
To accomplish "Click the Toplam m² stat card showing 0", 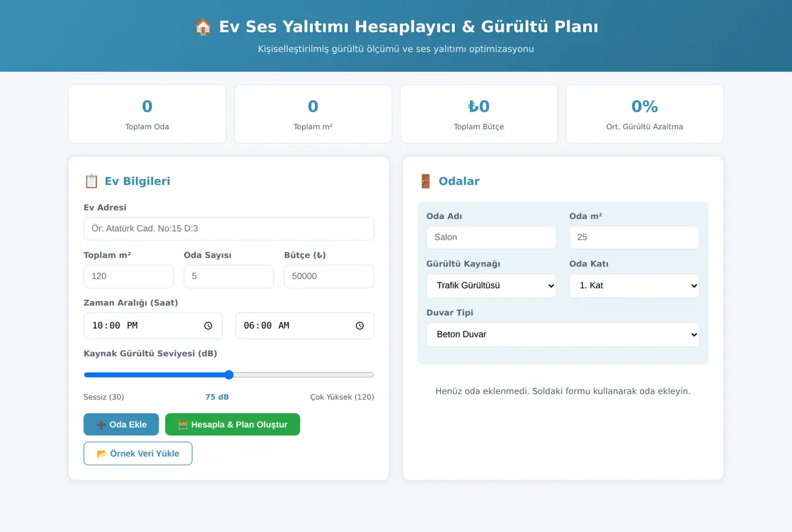I will coord(313,114).
